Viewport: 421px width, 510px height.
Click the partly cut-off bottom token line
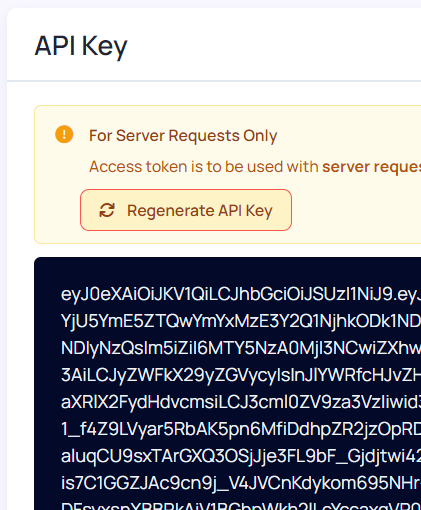[241, 506]
